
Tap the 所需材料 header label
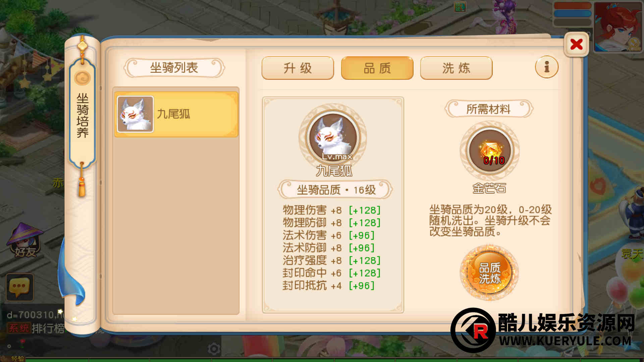pos(489,109)
